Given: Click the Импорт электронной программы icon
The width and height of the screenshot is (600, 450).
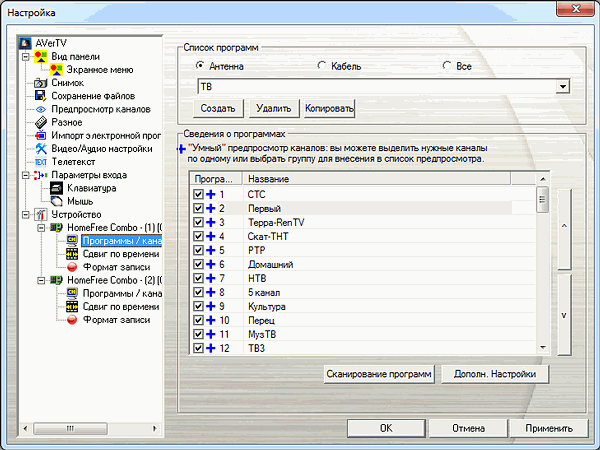Looking at the screenshot, I should tap(41, 135).
